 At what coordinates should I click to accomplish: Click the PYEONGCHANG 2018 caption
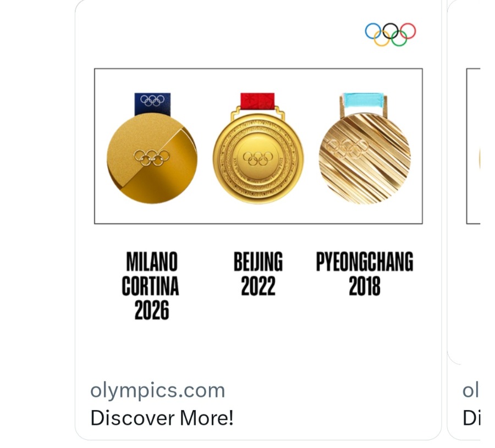click(x=365, y=274)
